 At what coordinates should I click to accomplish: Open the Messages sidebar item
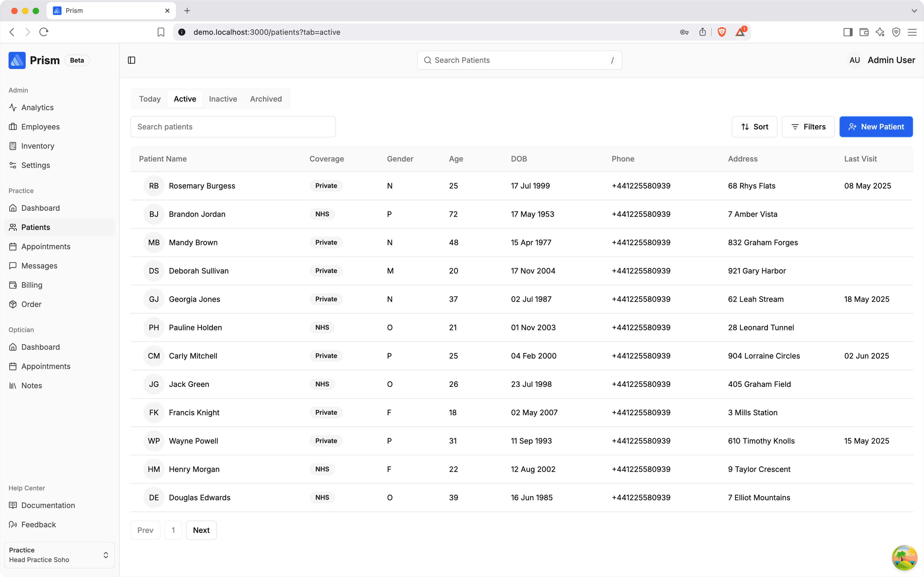pos(39,266)
